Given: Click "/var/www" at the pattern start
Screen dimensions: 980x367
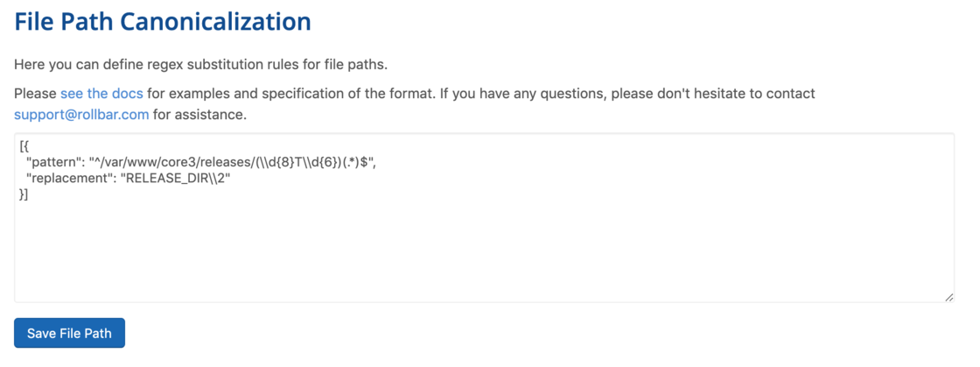Looking at the screenshot, I should 125,162.
